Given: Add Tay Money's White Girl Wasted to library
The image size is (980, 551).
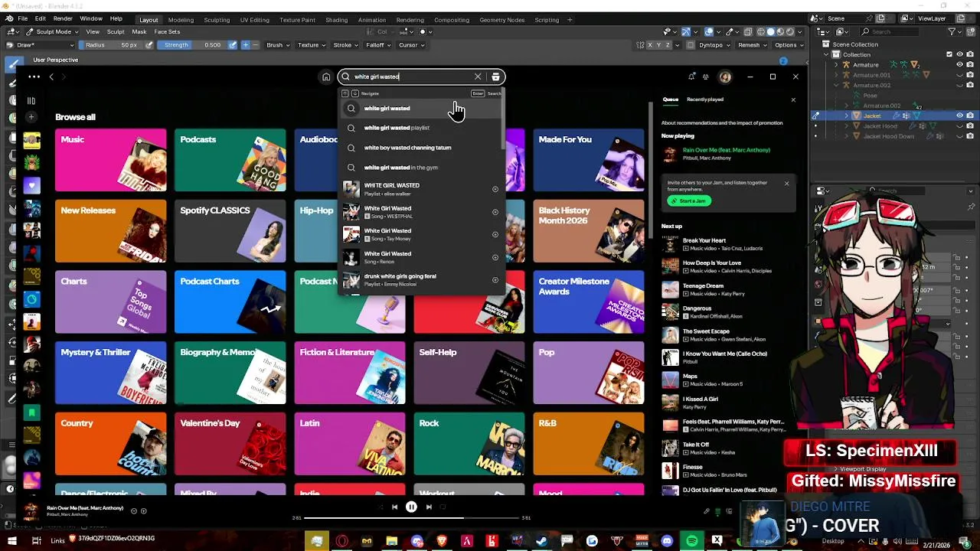Looking at the screenshot, I should tap(495, 234).
